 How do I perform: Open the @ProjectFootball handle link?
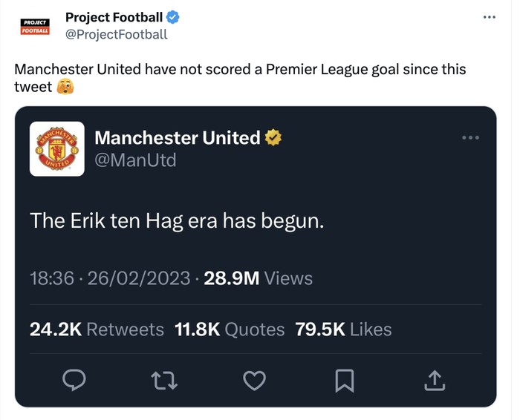coord(116,34)
